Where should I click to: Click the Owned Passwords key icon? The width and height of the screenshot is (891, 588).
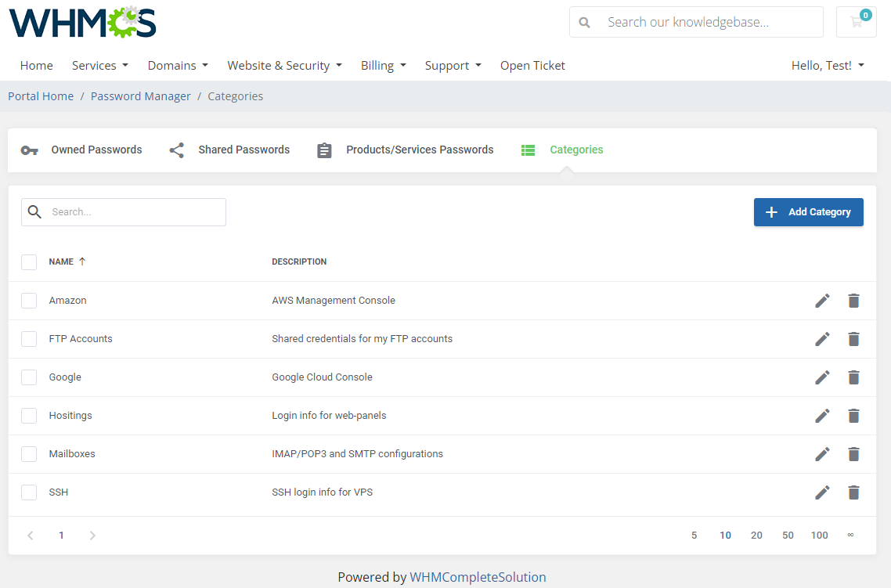(30, 150)
